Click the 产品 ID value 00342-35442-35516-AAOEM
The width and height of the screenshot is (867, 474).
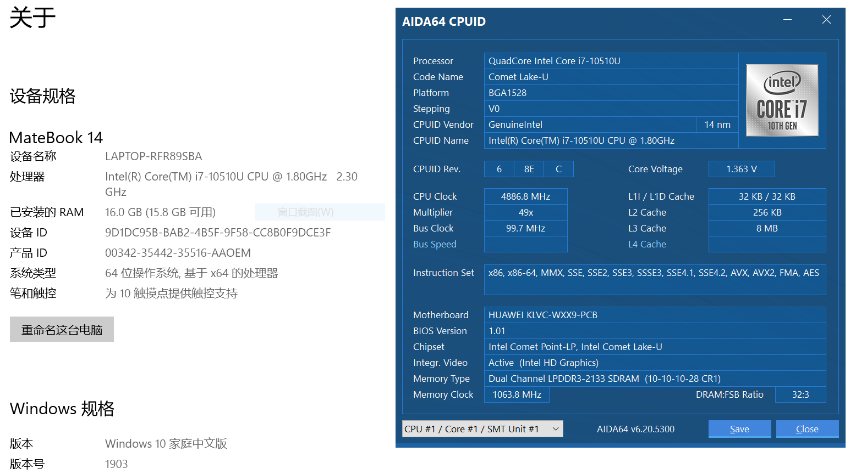(178, 253)
